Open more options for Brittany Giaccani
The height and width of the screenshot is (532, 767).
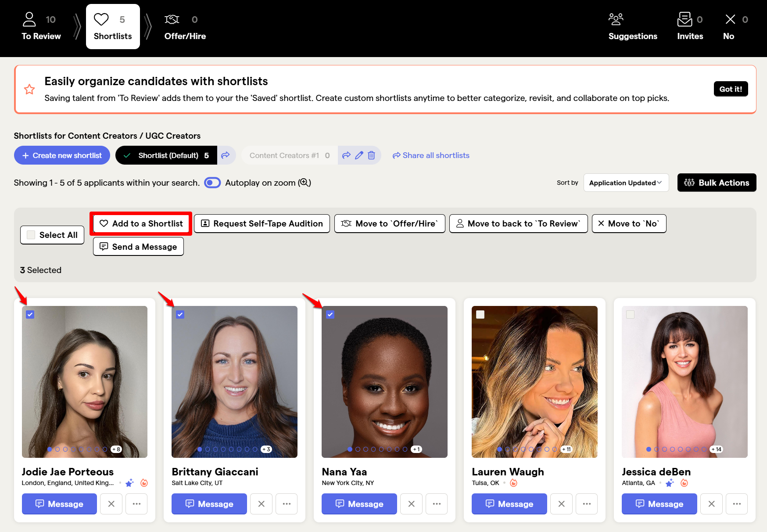click(x=287, y=504)
